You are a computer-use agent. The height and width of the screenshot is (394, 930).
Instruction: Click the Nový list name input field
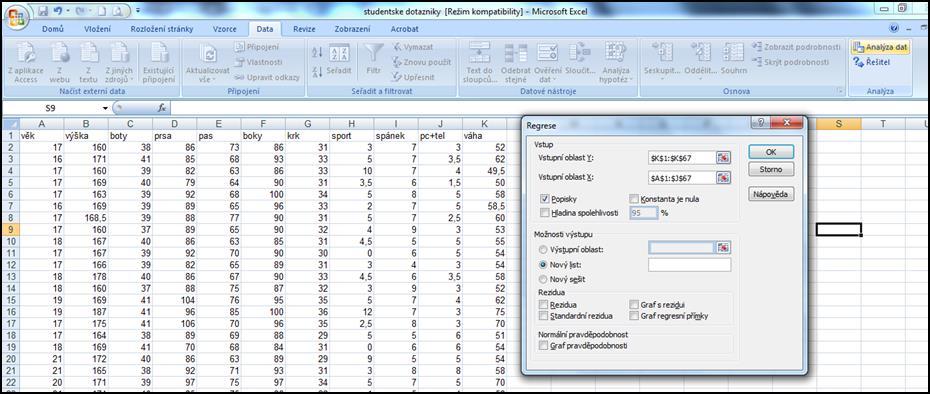coord(690,265)
